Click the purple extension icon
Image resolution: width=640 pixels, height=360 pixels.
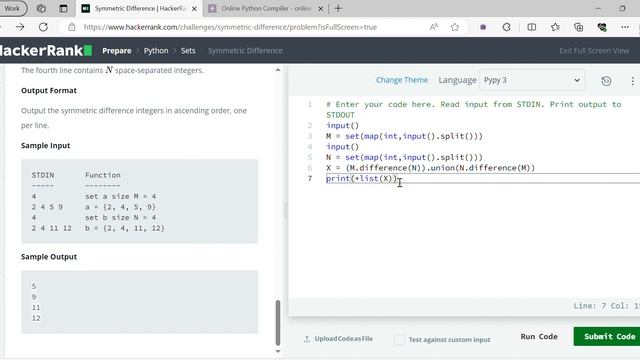click(483, 27)
